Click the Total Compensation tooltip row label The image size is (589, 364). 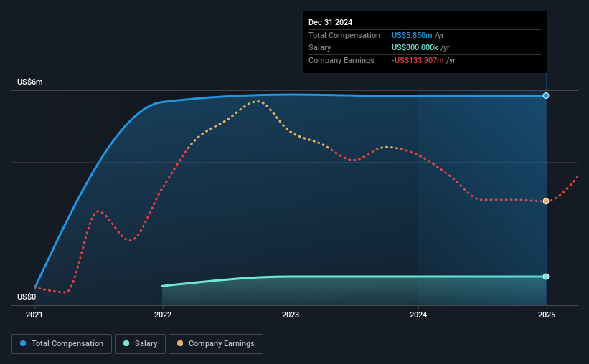click(x=344, y=35)
